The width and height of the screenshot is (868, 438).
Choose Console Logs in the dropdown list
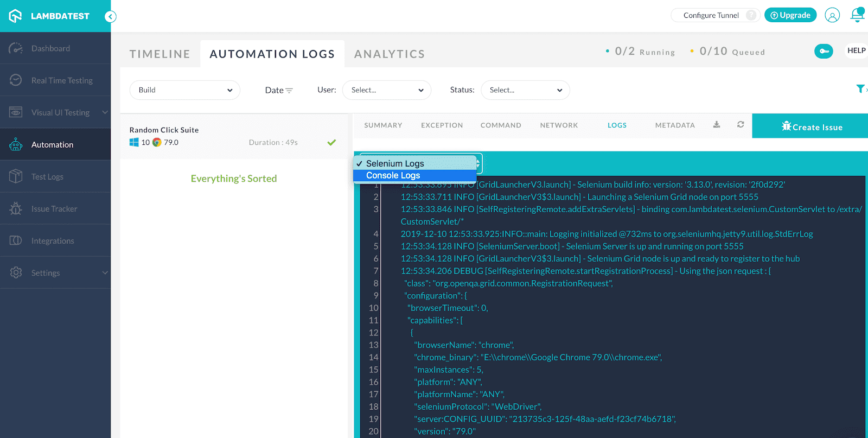point(414,175)
